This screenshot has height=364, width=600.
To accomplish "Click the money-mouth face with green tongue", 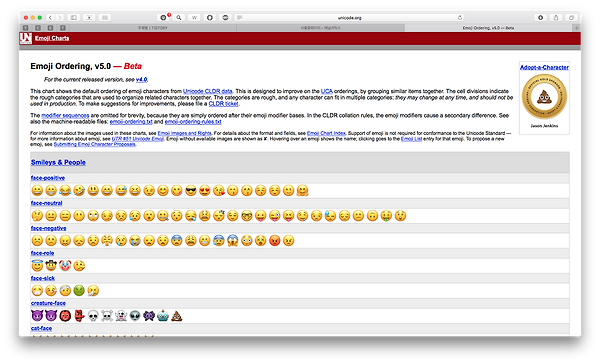I will click(386, 215).
